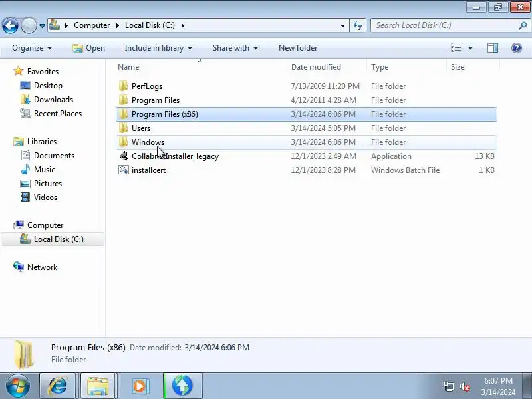The width and height of the screenshot is (532, 399).
Task: Open the network tray icon
Action: (x=449, y=386)
